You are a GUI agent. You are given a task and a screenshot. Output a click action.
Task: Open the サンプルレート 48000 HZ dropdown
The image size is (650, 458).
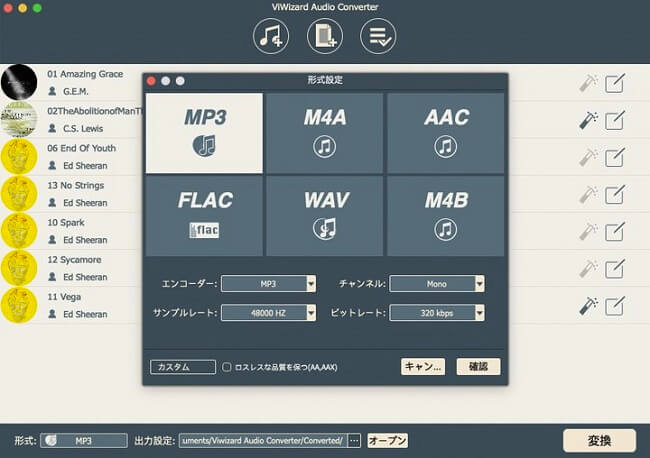(268, 313)
